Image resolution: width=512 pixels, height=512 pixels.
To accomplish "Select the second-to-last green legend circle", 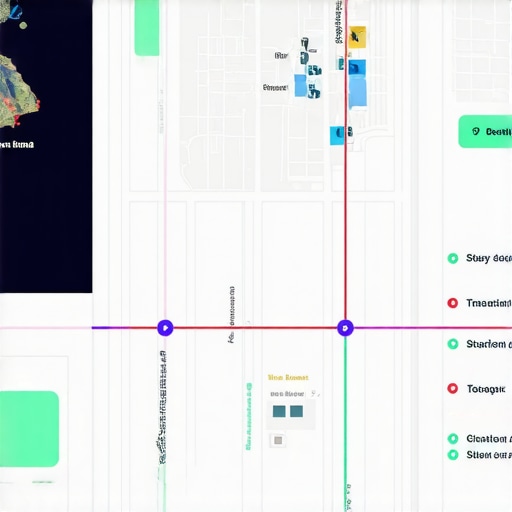I will tap(453, 438).
